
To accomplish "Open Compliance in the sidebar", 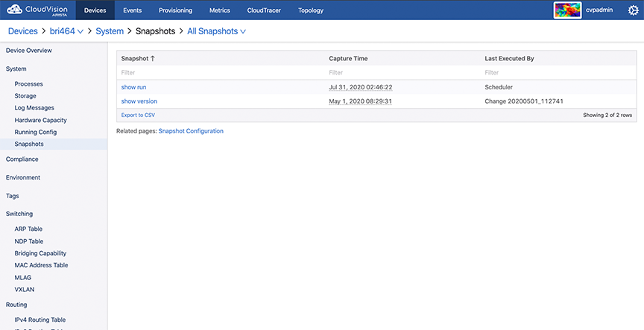I will pos(22,159).
